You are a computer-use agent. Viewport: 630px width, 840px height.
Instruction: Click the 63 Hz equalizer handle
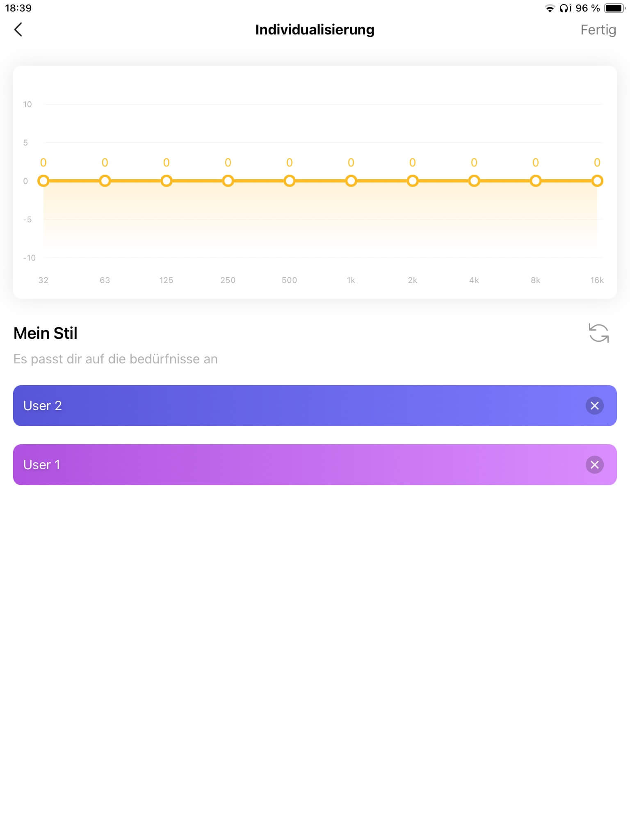coord(105,181)
